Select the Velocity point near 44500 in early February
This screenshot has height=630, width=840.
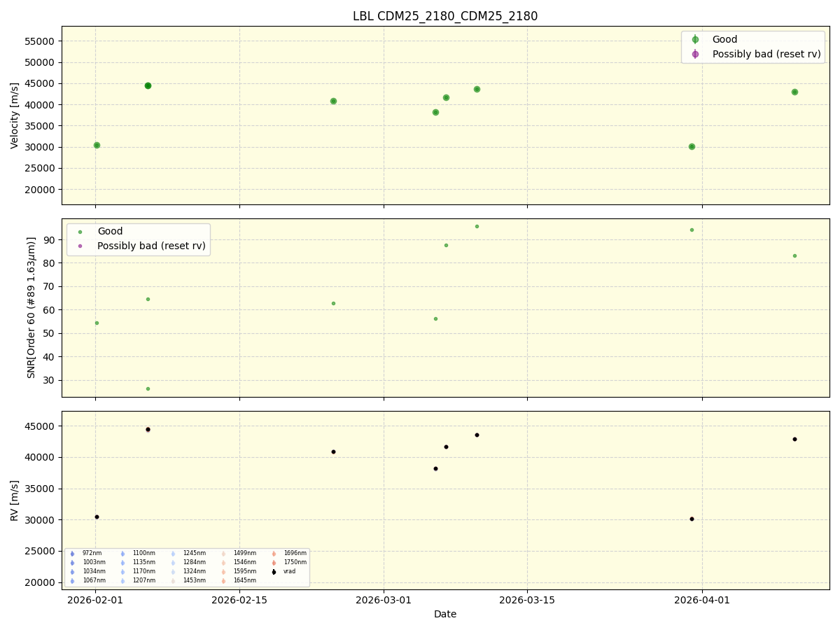pyautogui.click(x=148, y=85)
